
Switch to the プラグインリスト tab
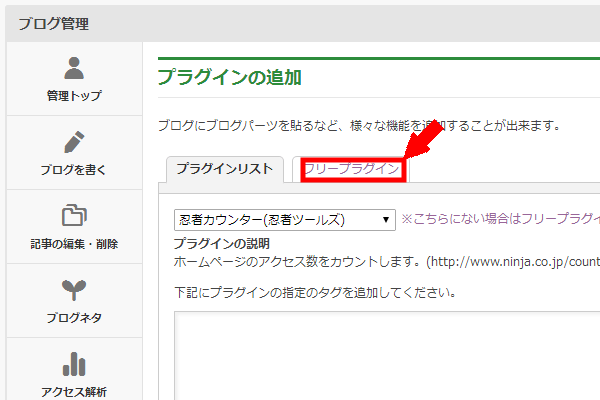(x=225, y=169)
